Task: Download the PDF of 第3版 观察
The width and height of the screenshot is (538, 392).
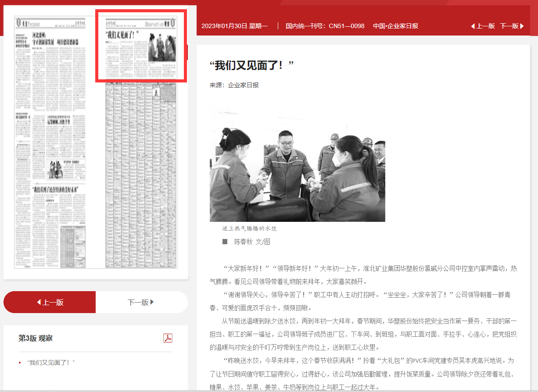Action: 168,338
